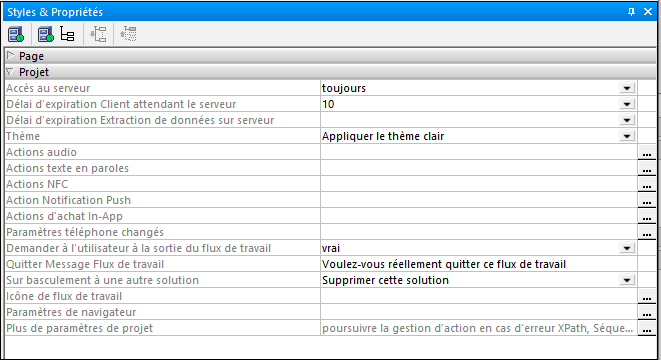Open dropdown for Demander à l'utilisateur à la sortie
This screenshot has width=661, height=360.
tap(627, 248)
